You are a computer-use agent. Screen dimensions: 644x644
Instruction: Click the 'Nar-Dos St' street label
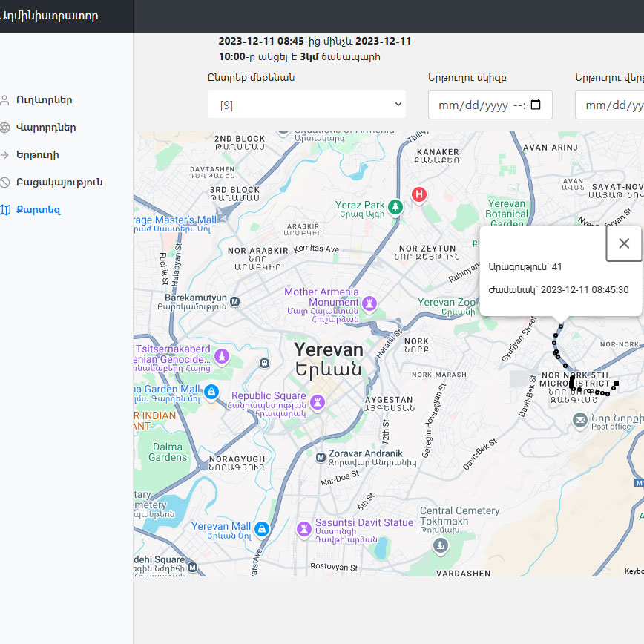click(340, 478)
